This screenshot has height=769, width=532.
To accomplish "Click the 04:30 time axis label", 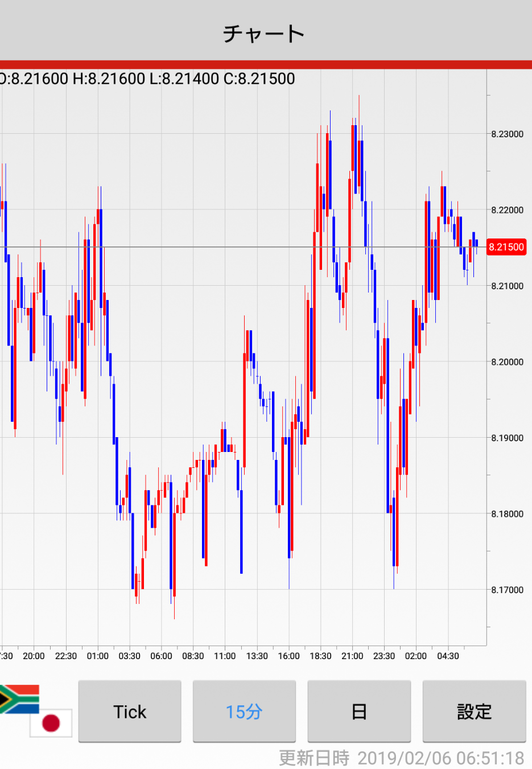I will [x=448, y=656].
